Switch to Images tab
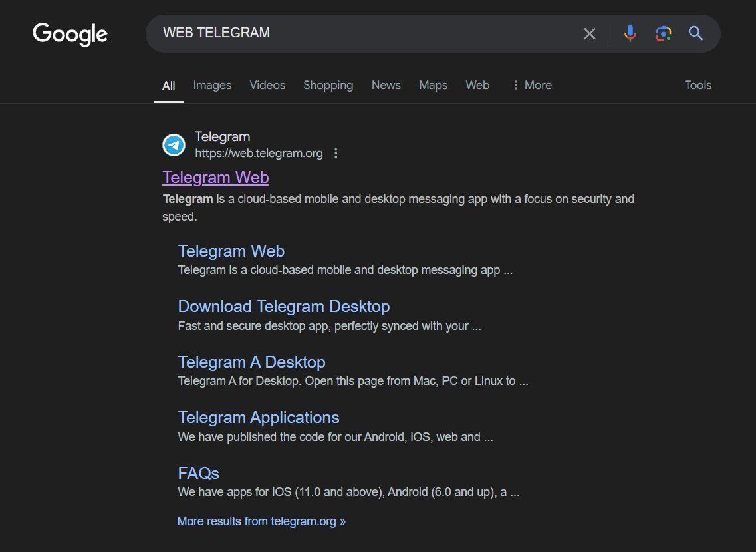The image size is (756, 552). click(x=212, y=85)
